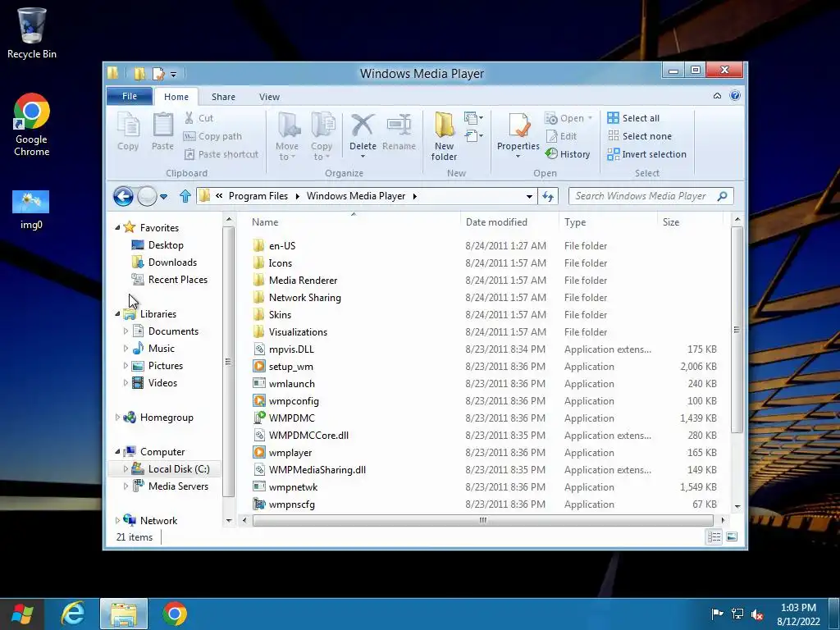Select the wmpconfig application icon
840x630 pixels.
pyautogui.click(x=259, y=400)
